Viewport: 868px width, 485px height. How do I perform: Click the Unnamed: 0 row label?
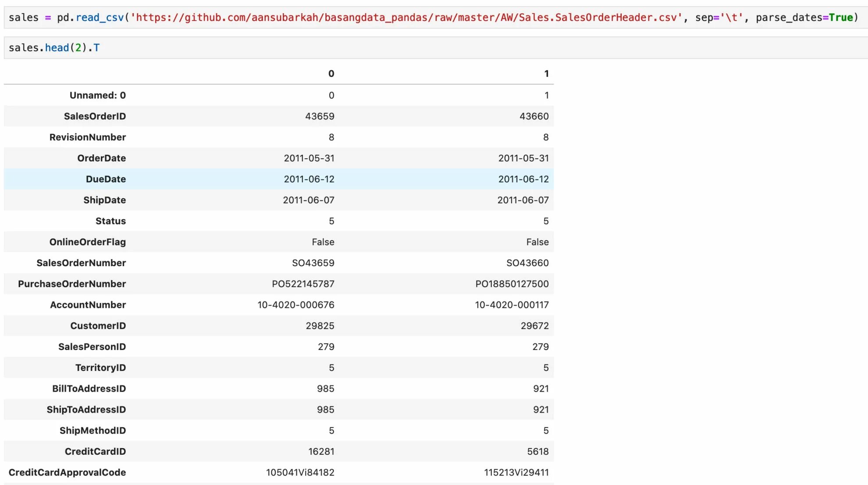pyautogui.click(x=97, y=95)
